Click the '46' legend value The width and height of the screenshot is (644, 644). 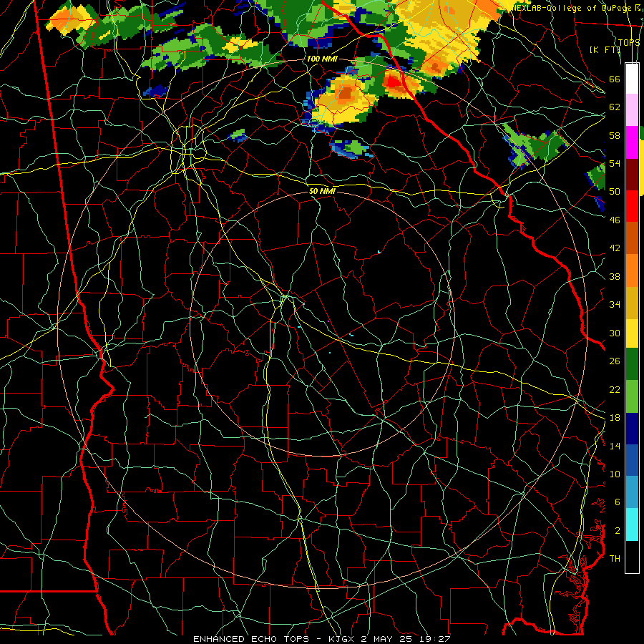[x=615, y=220]
